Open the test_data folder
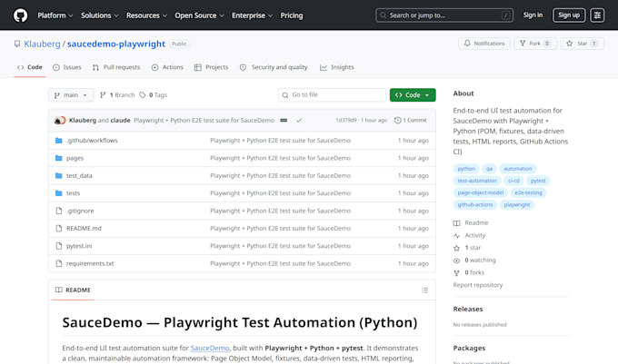618x364 pixels. pyautogui.click(x=79, y=175)
